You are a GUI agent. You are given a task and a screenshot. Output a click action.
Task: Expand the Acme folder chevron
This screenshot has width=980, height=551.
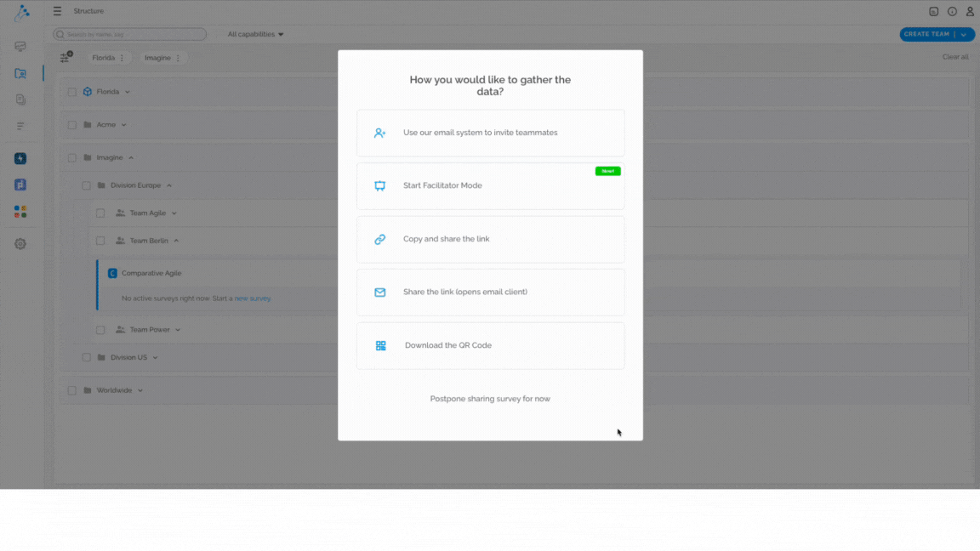pos(123,125)
